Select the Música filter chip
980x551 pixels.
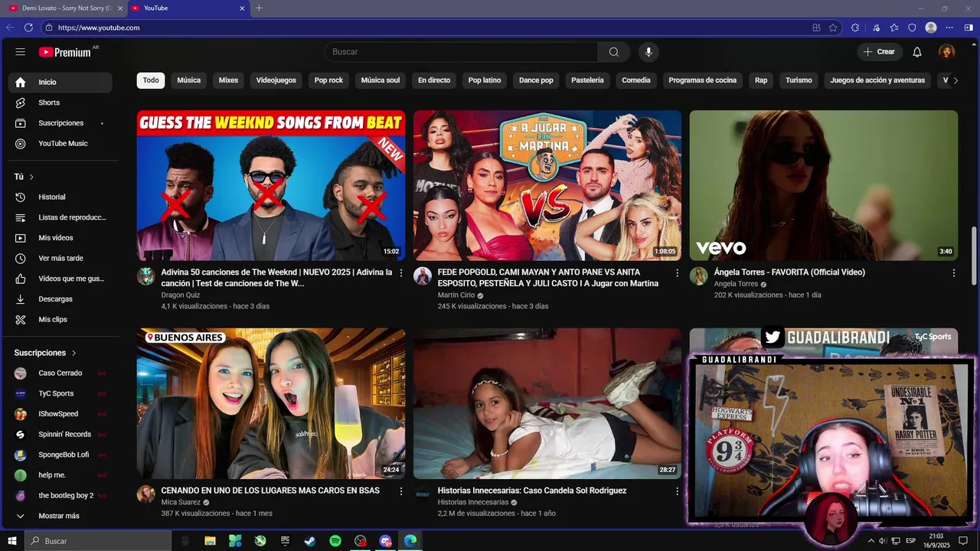(188, 80)
